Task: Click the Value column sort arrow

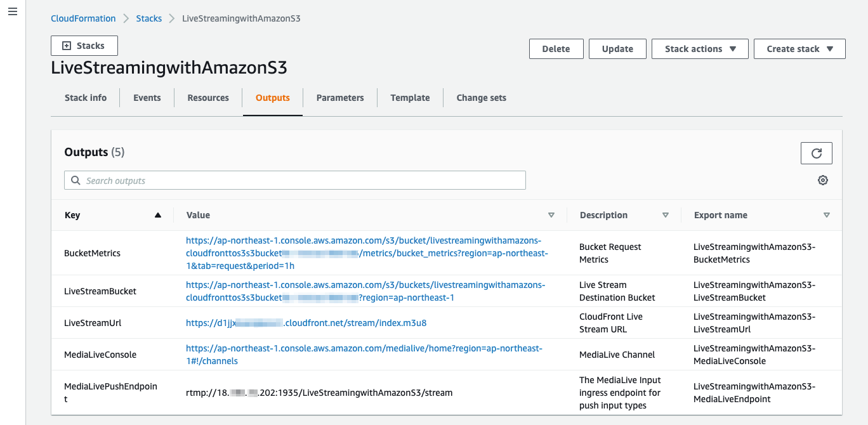Action: pyautogui.click(x=551, y=215)
